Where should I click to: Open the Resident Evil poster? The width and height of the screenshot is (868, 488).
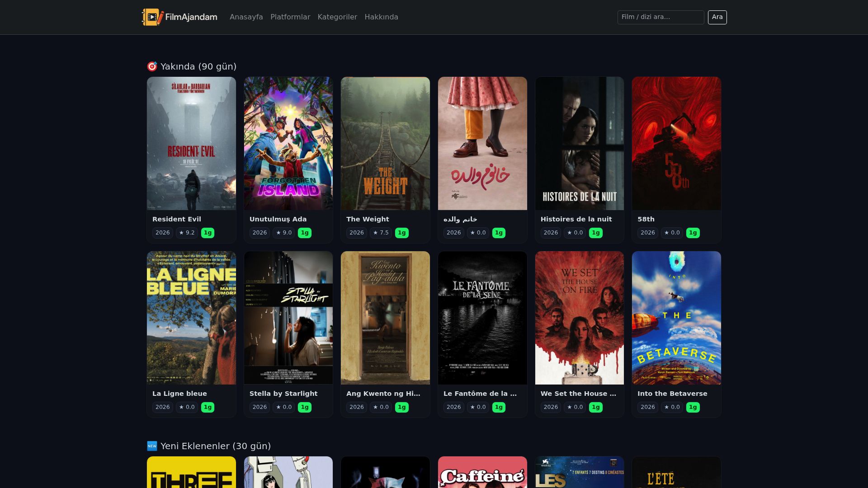coord(191,143)
